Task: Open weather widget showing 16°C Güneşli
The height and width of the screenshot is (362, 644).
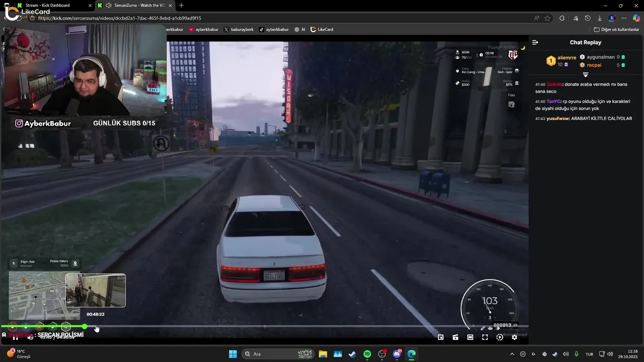Action: coord(19,353)
